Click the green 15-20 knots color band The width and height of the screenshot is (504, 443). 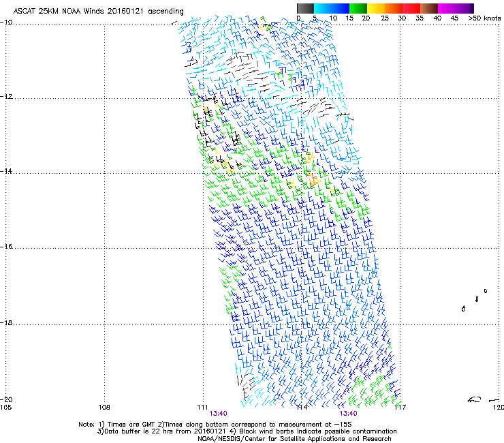[358, 8]
